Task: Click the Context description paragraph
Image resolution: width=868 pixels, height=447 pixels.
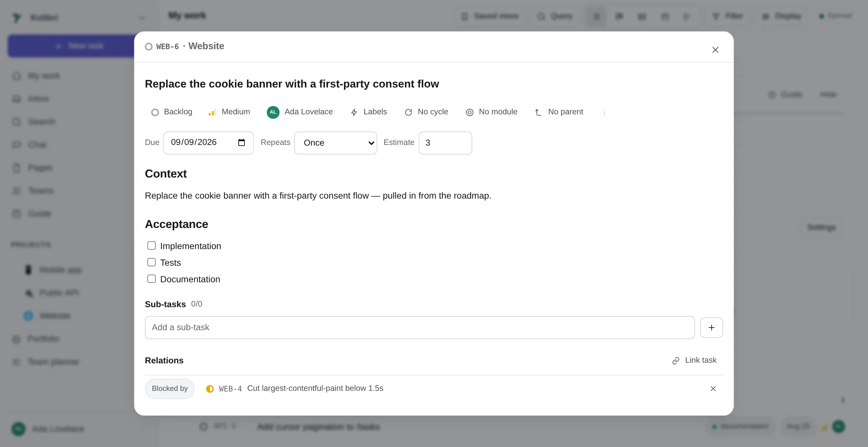Action: click(x=318, y=196)
